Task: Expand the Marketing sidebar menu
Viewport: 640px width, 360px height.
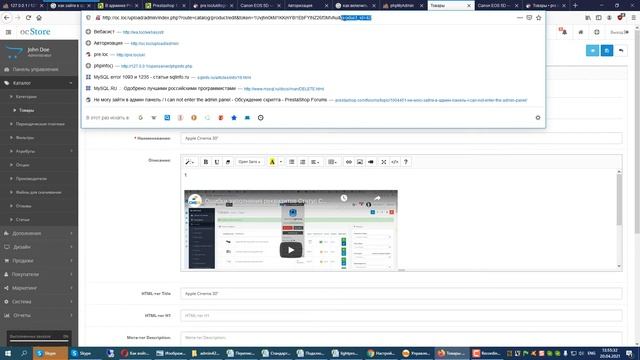Action: pos(39,288)
